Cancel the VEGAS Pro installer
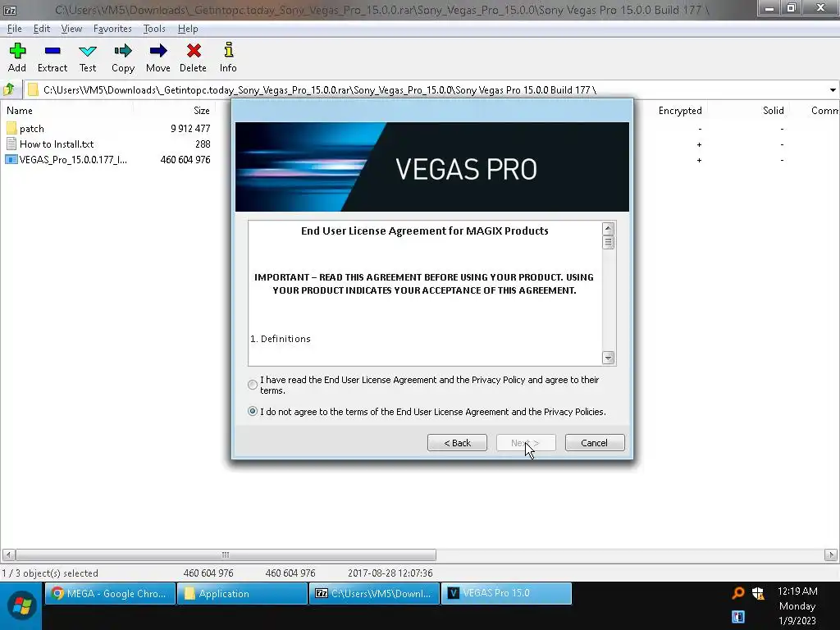The width and height of the screenshot is (840, 630). pos(595,442)
